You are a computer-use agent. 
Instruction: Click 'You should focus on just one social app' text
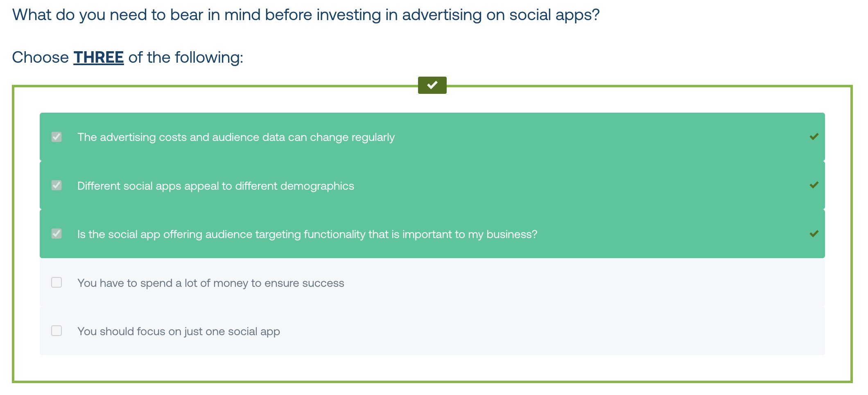[179, 331]
